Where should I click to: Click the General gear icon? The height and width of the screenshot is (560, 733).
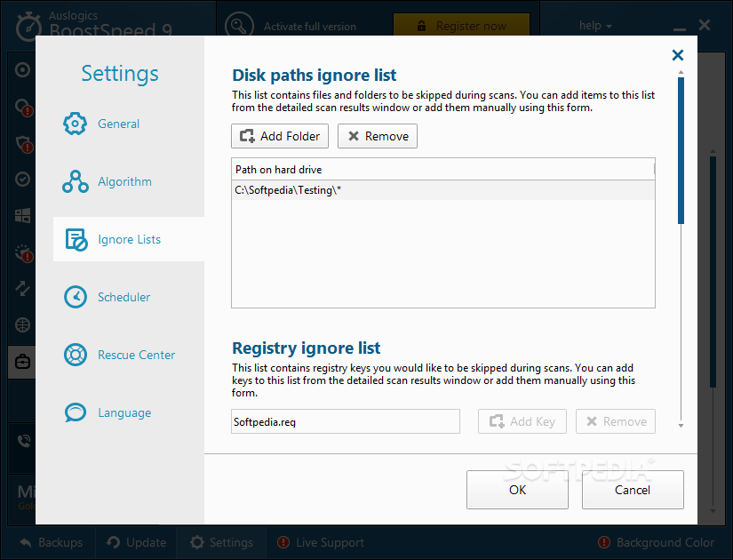[x=75, y=124]
